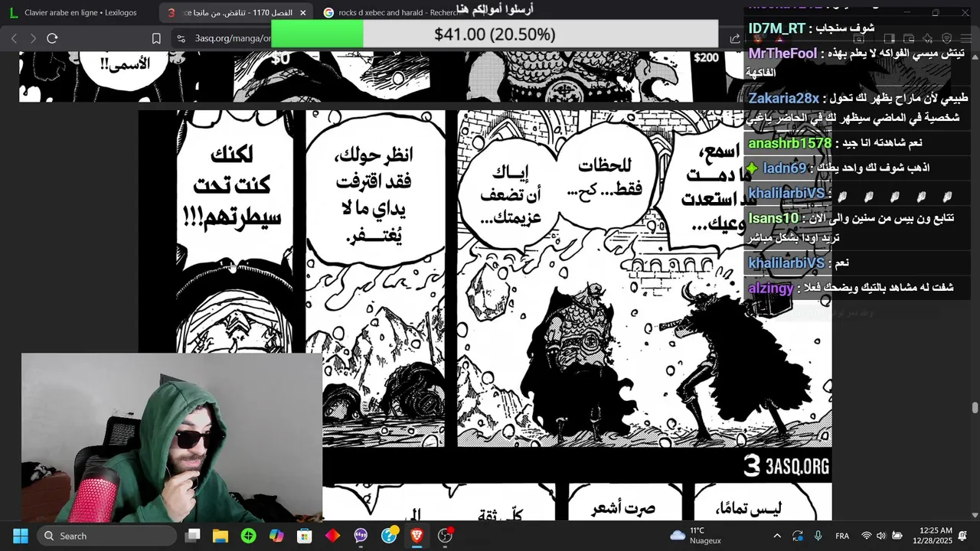Switch to Clavier arabe en ligne tab

click(x=79, y=13)
